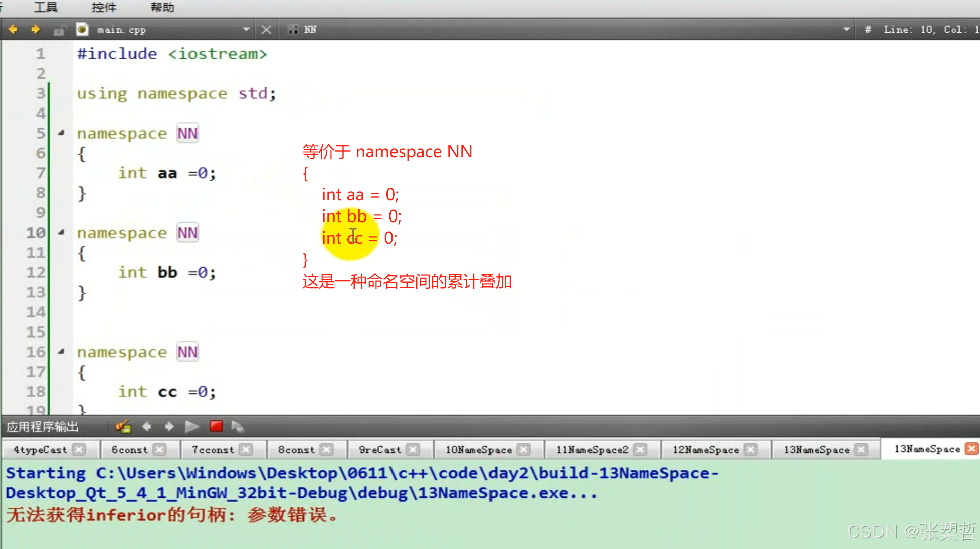
Task: Click the go back arrow in editor toolbar
Action: 13,30
